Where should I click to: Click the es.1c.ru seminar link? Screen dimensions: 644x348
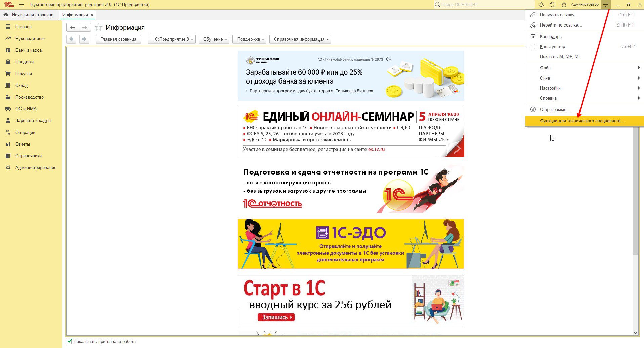tap(376, 149)
